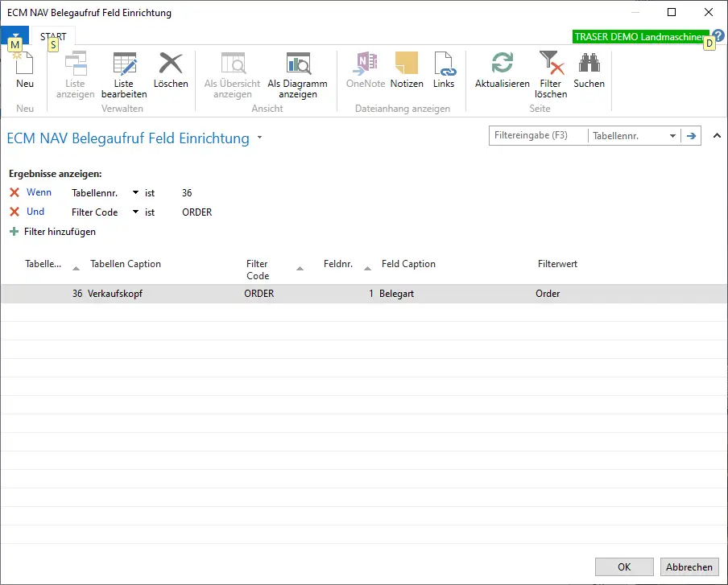The width and height of the screenshot is (728, 585).
Task: Click the OK button
Action: (x=624, y=566)
